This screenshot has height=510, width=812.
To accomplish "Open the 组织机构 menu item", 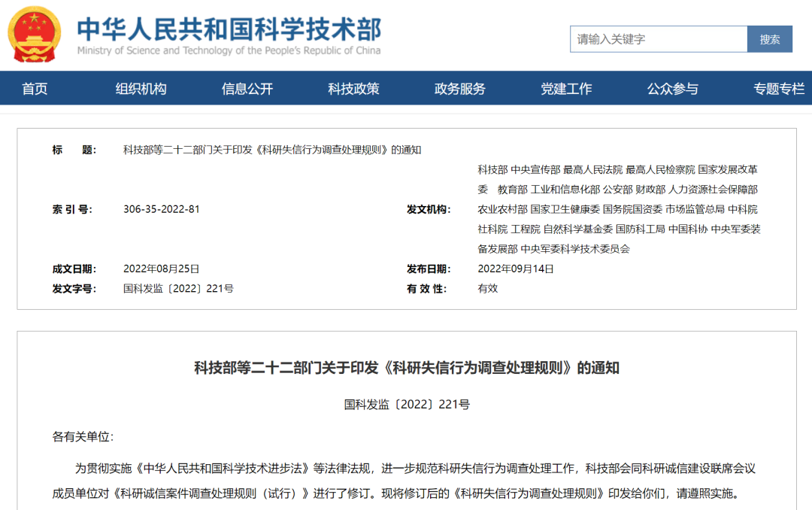I will tap(142, 88).
